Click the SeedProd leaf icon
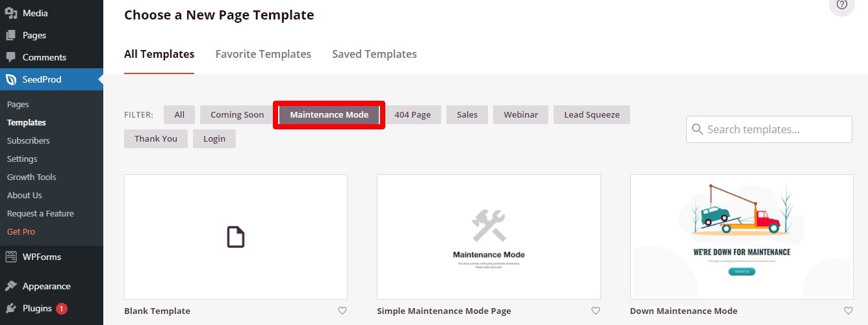 point(11,79)
